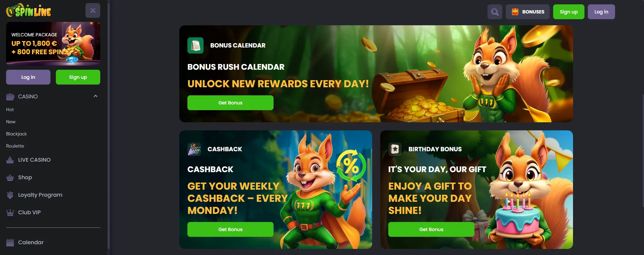644x255 pixels.
Task: Click the sidebar vertical scrollbar
Action: (109, 125)
